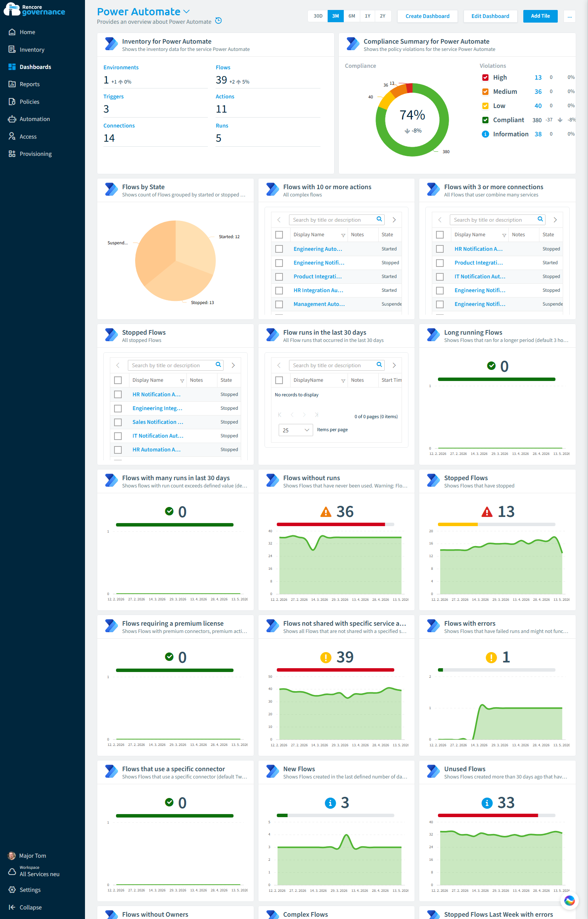This screenshot has height=919, width=588.
Task: Click the Edit Dashboard button
Action: click(x=490, y=16)
